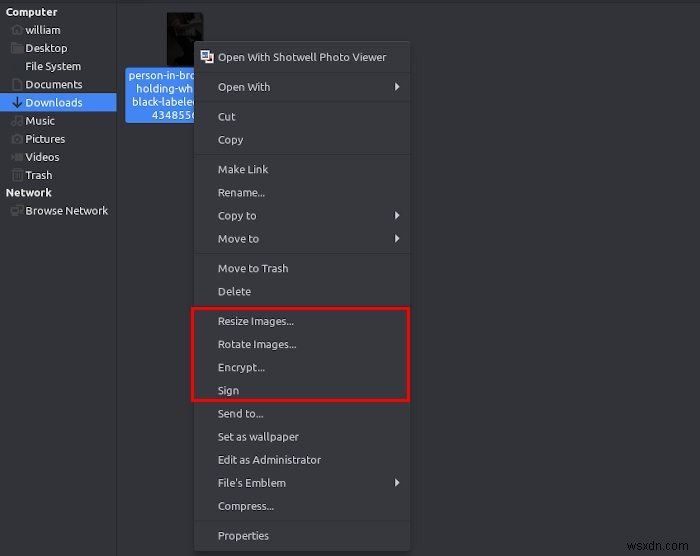This screenshot has height=556, width=700.
Task: Choose Send to... menu entry
Action: click(302, 414)
